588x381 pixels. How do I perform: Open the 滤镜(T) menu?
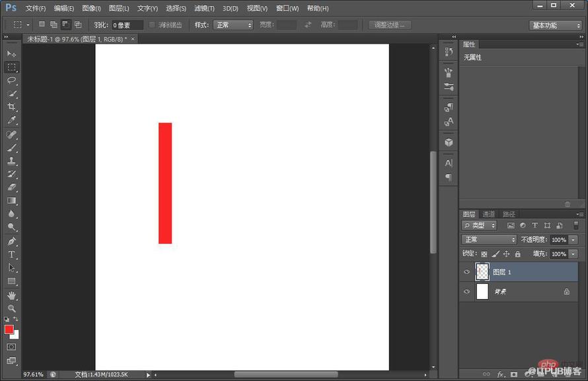(x=204, y=8)
